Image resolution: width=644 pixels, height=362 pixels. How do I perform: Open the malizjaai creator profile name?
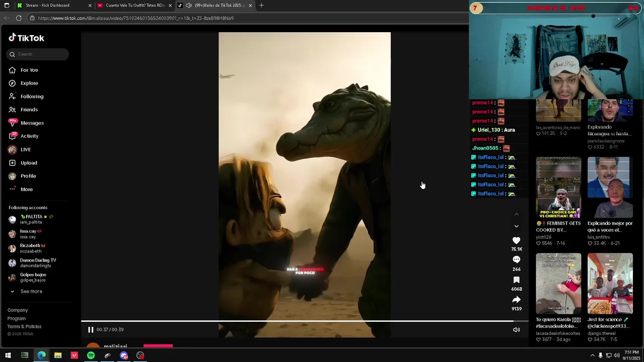click(x=115, y=346)
